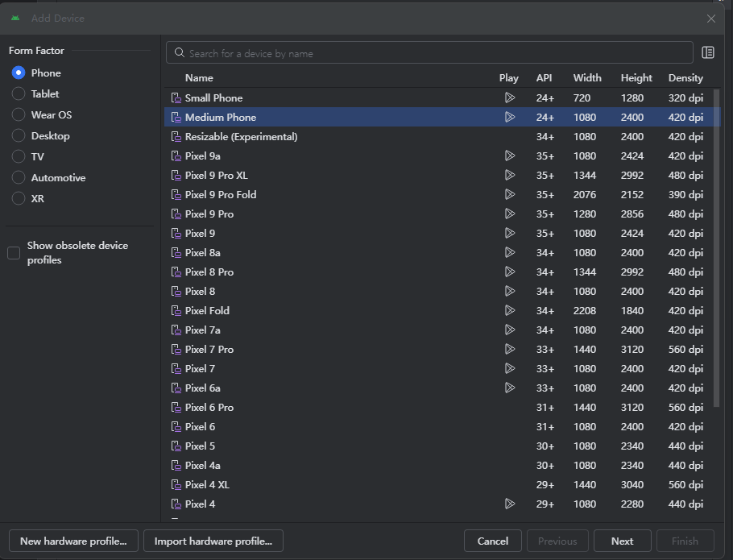This screenshot has width=733, height=560.
Task: Click the Play Store icon for Medium Phone
Action: pyautogui.click(x=510, y=118)
